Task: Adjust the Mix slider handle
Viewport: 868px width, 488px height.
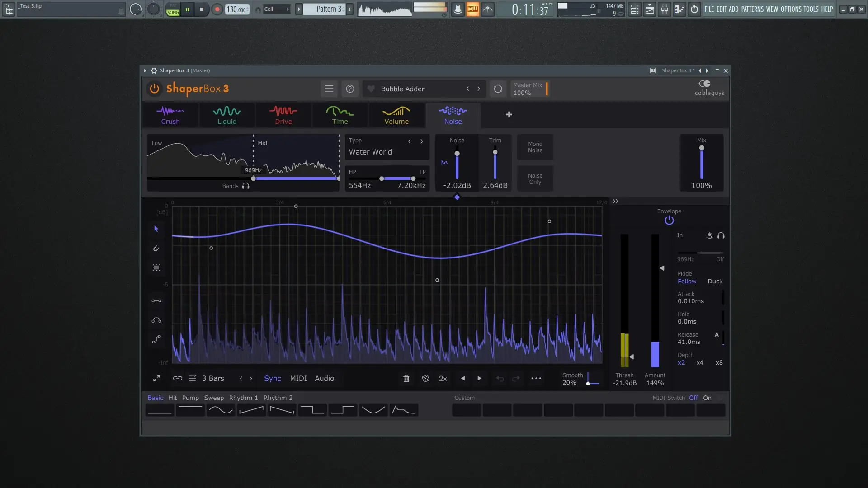Action: tap(702, 148)
